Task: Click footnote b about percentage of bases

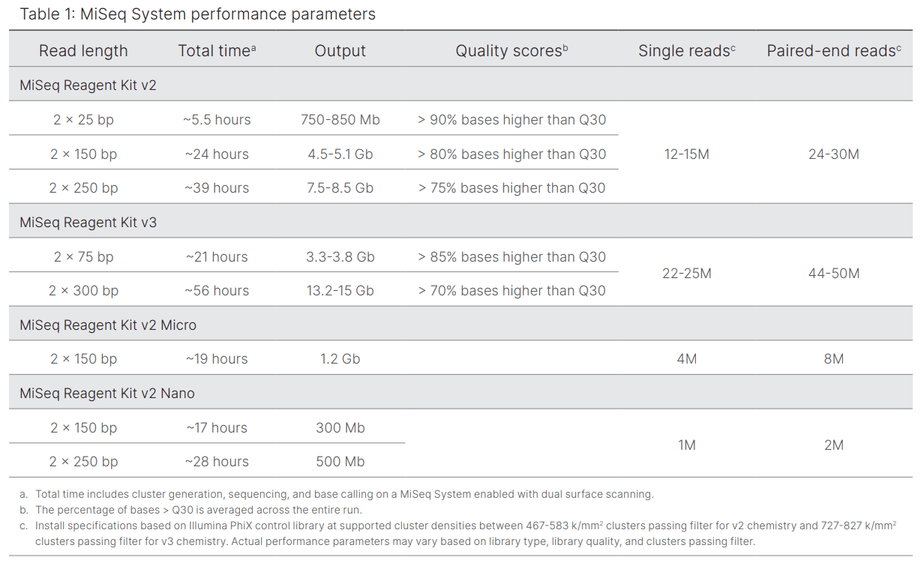Action: tap(198, 510)
